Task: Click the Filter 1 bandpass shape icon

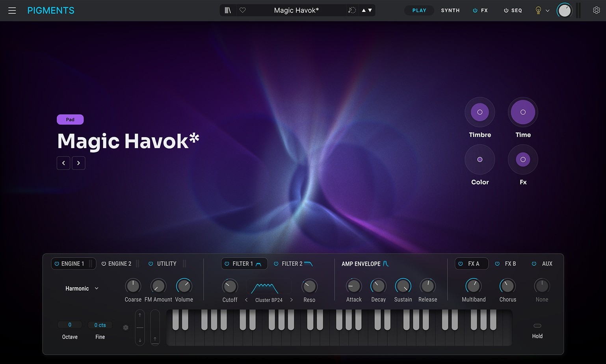Action: coord(258,264)
